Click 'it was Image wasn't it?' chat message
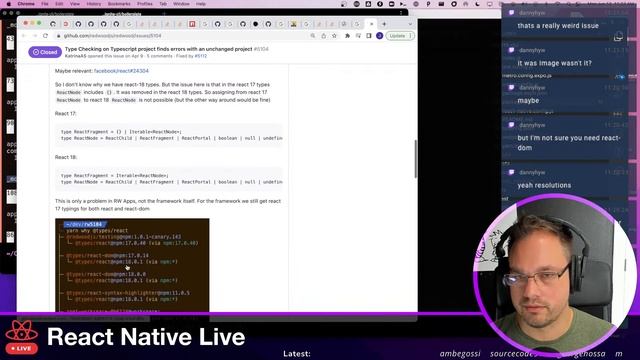Image resolution: width=640 pixels, height=360 pixels. point(554,63)
